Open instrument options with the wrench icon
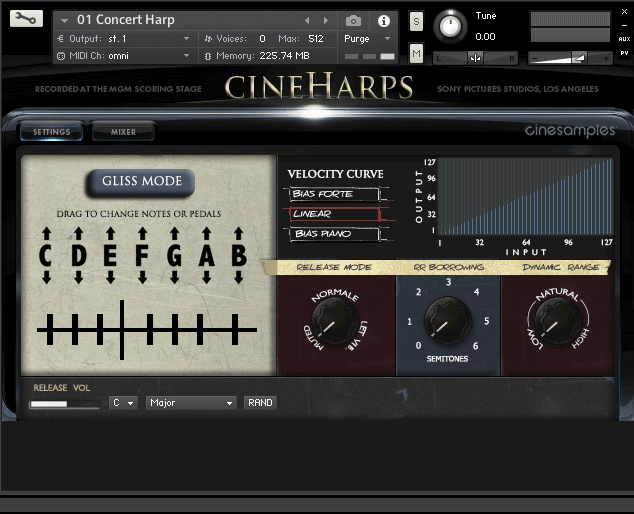 tap(26, 19)
